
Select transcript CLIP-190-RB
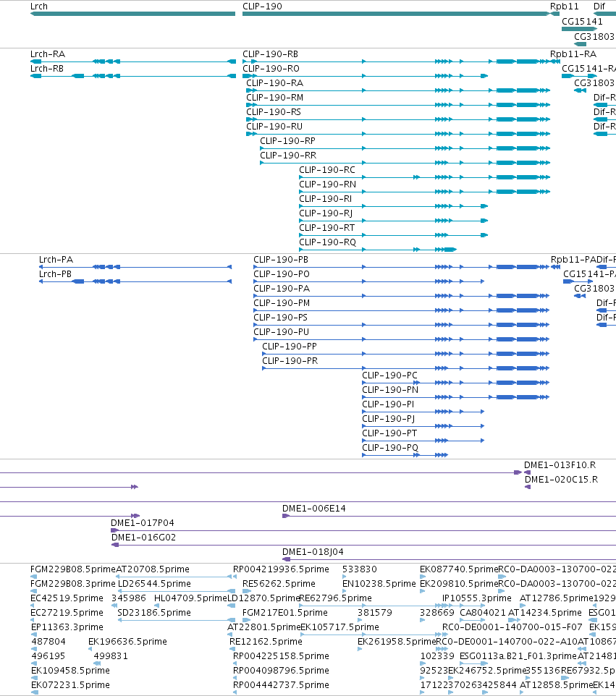[270, 54]
